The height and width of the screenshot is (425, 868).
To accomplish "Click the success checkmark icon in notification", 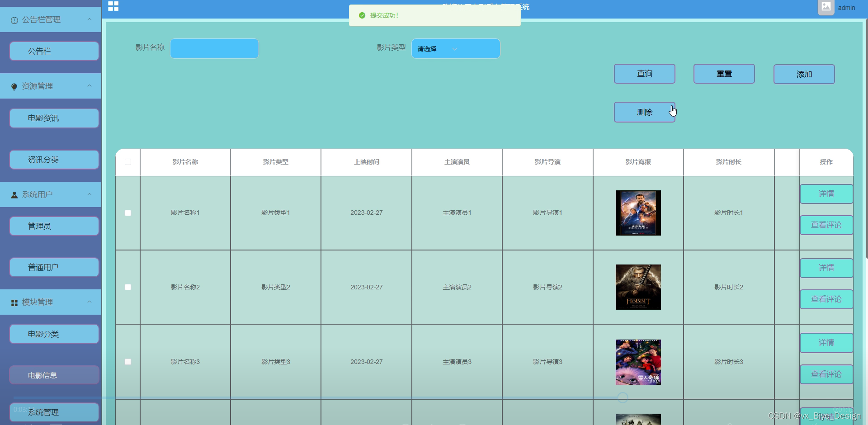I will (362, 15).
